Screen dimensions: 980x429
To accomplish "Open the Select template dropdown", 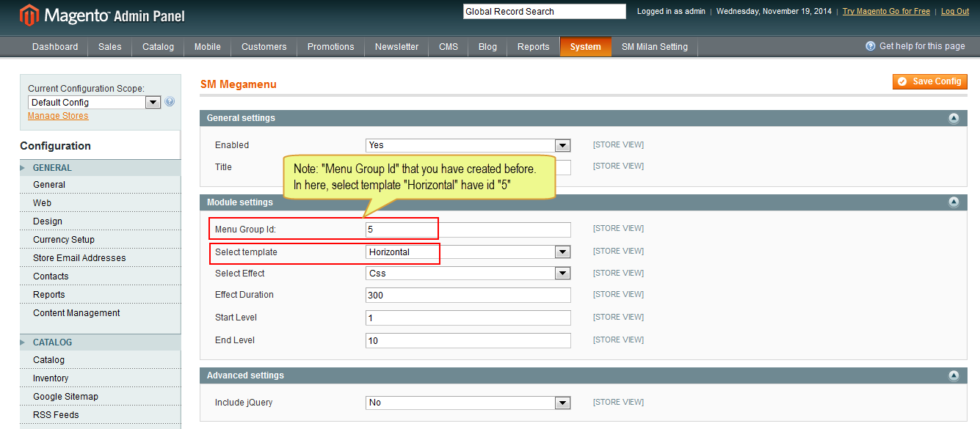I will coord(468,252).
